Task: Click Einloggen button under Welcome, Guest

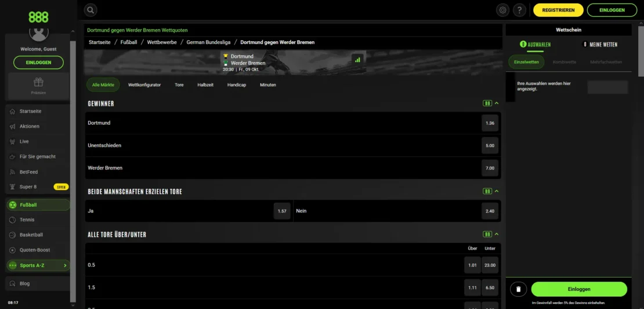Action: click(39, 63)
